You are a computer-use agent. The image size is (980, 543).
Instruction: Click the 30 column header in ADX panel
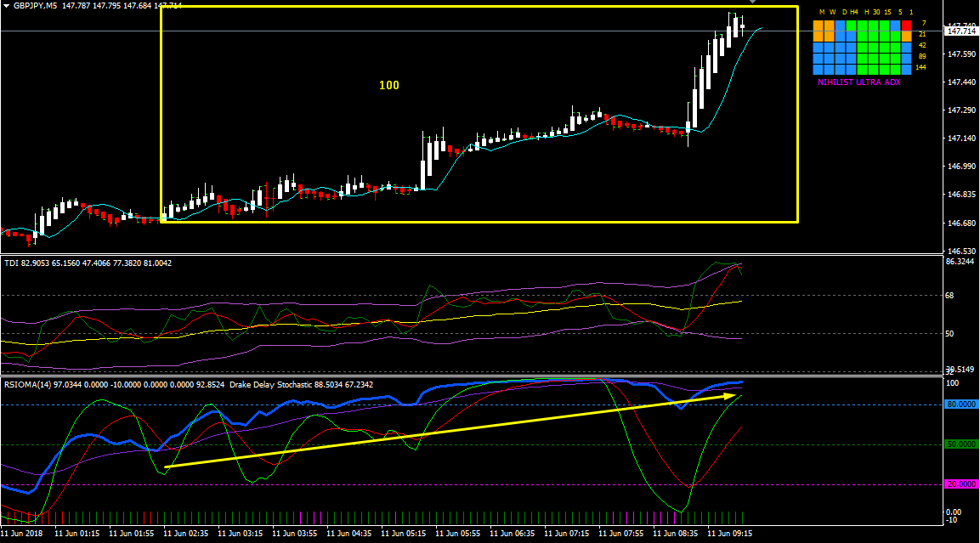(876, 12)
